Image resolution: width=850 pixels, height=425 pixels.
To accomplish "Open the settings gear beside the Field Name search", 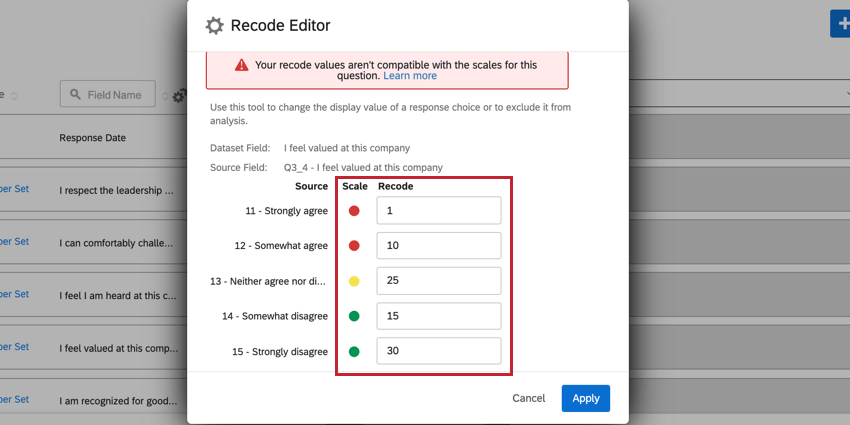I will 180,96.
